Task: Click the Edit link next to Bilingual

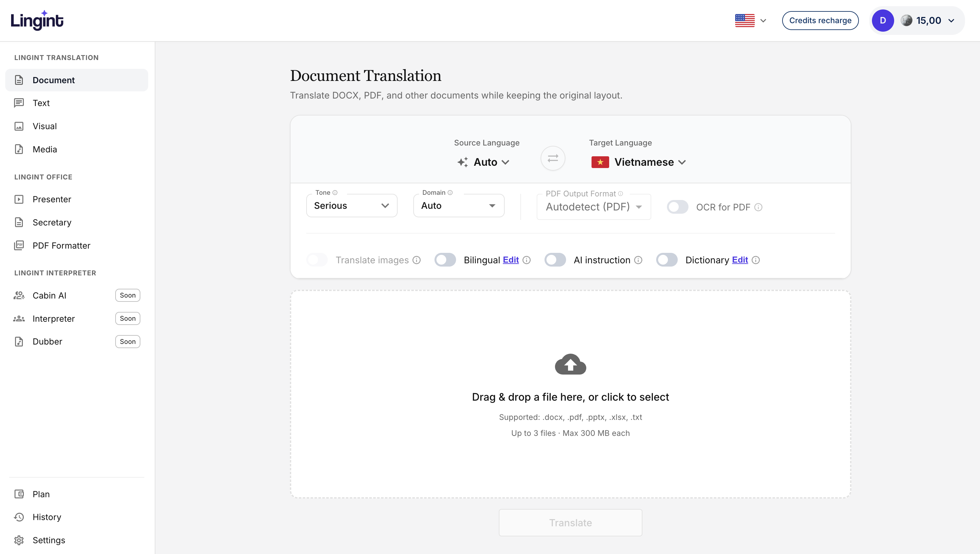Action: point(511,260)
